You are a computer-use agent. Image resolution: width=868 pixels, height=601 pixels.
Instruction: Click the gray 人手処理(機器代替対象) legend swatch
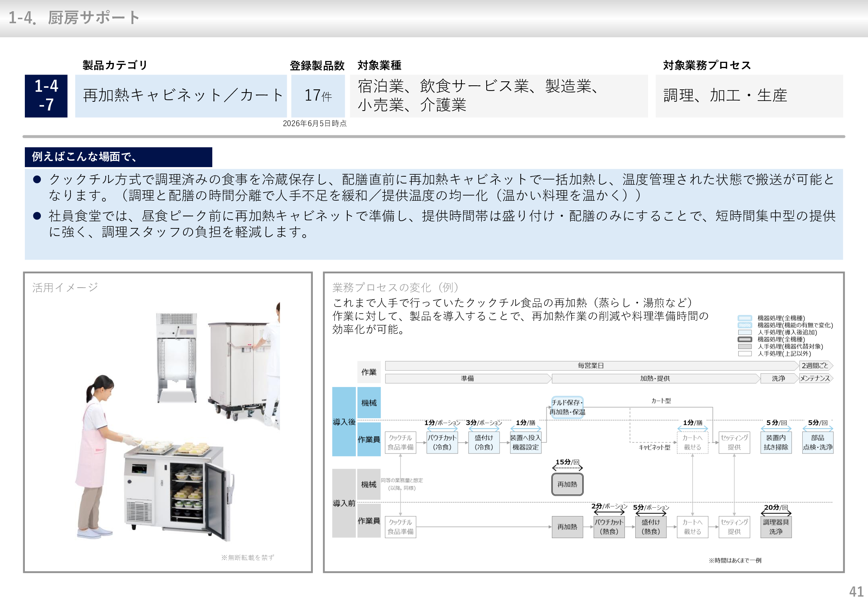coord(745,347)
